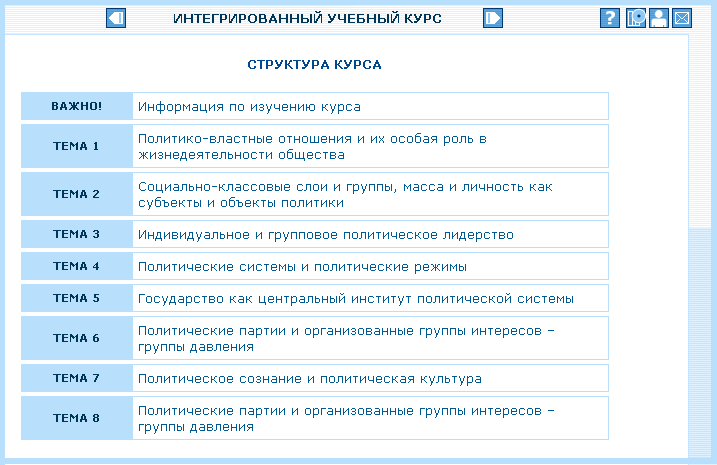Open 'Социально-классовые слои и группы' topic
717x465 pixels.
(x=345, y=194)
